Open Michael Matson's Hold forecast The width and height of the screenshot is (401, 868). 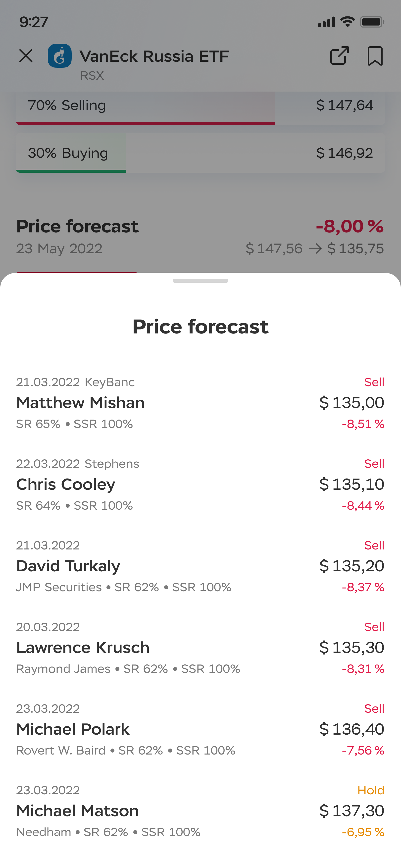click(200, 811)
